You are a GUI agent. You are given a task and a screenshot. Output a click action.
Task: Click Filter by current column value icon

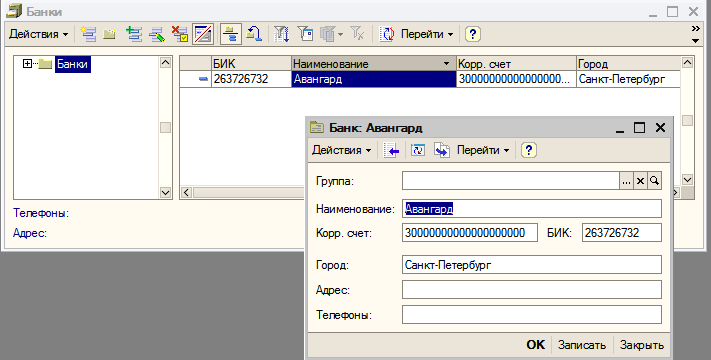point(305,34)
